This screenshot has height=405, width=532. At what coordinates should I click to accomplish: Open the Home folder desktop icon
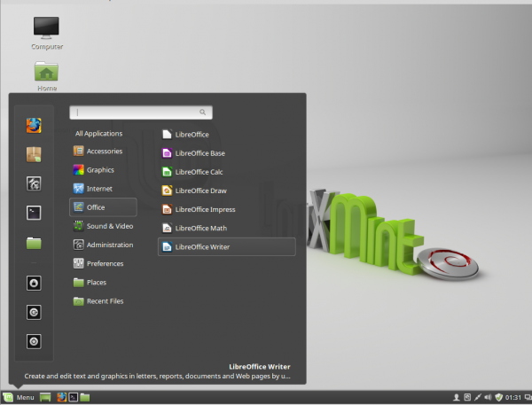(x=46, y=76)
